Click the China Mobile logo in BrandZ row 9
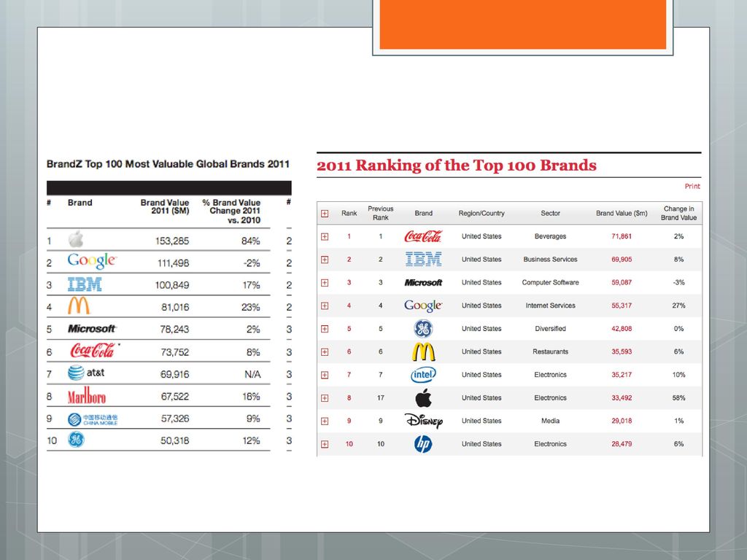The width and height of the screenshot is (747, 560). [93, 419]
